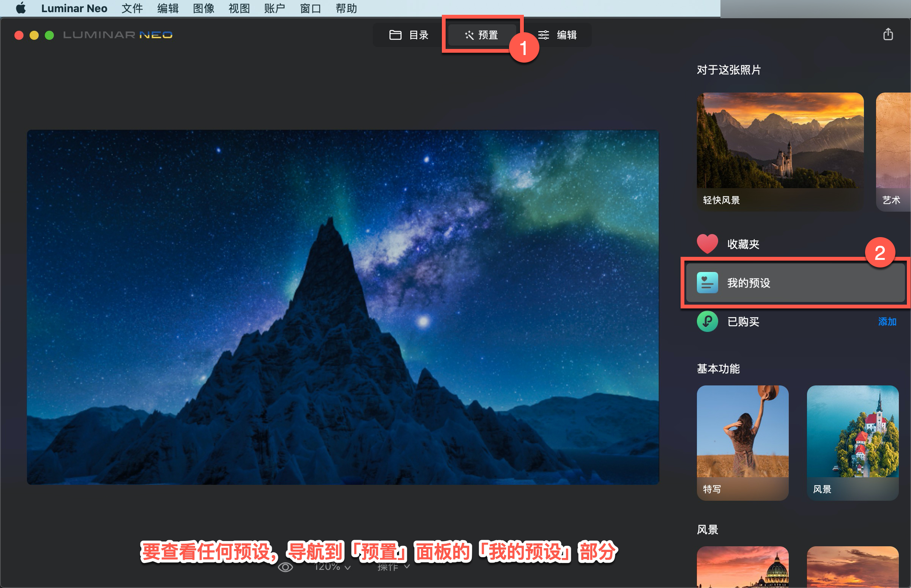
Task: Open the 文件 menu
Action: click(x=132, y=8)
